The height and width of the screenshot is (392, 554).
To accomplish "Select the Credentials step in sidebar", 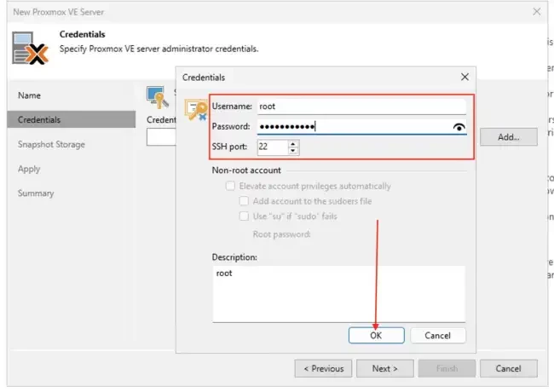I will point(71,119).
